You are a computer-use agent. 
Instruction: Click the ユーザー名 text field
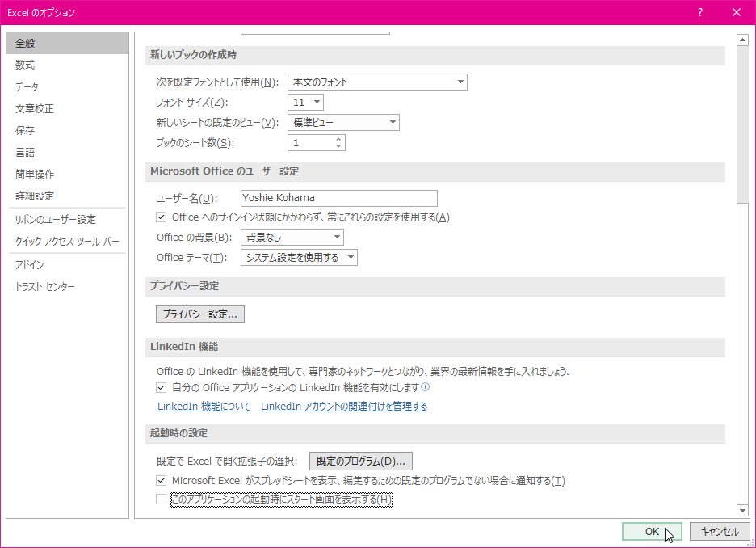click(x=339, y=198)
